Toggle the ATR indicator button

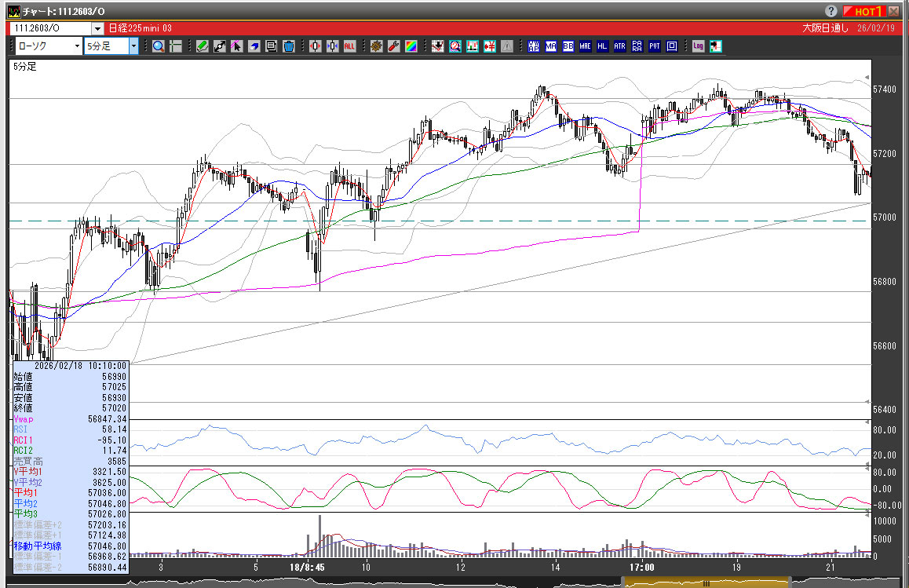(x=619, y=46)
